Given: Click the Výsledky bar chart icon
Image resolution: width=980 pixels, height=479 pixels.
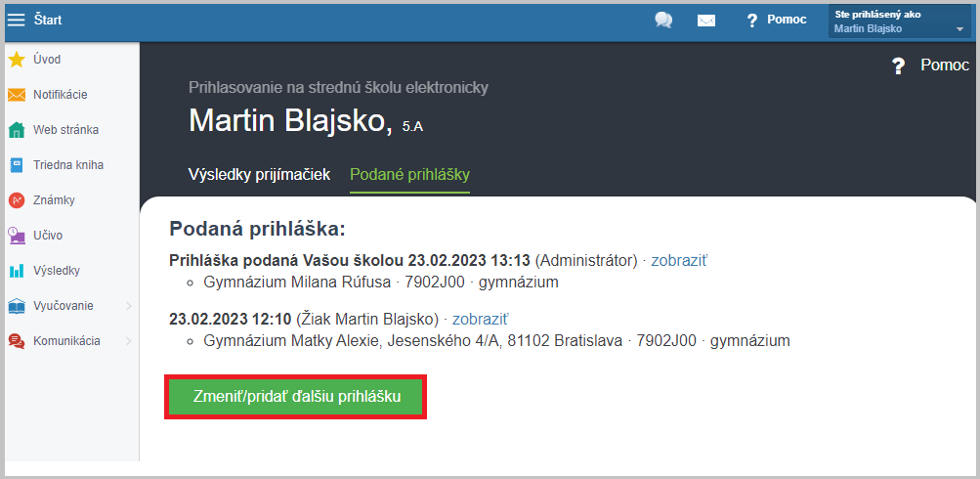Looking at the screenshot, I should (17, 271).
